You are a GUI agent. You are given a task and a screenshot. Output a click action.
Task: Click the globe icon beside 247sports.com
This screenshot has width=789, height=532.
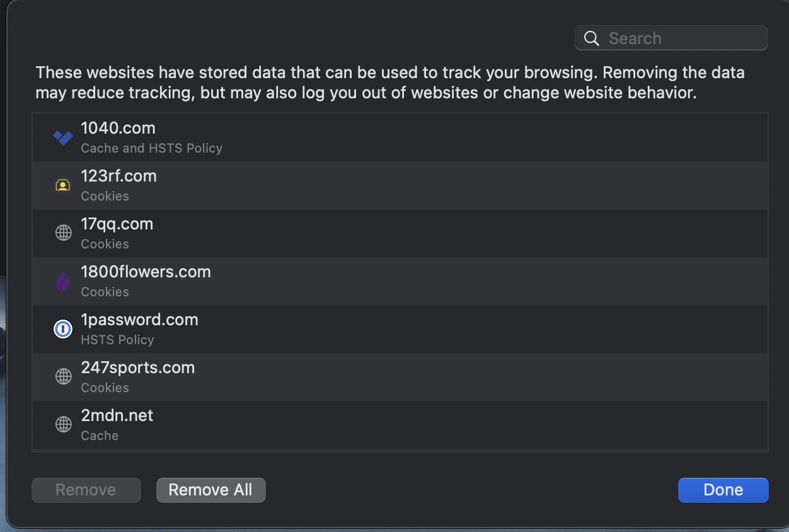tap(63, 377)
